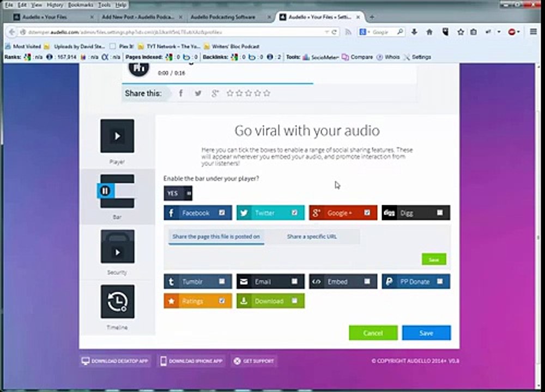Image resolution: width=545 pixels, height=392 pixels.
Task: Toggle the Google+ sharing checkbox
Action: coord(367,212)
